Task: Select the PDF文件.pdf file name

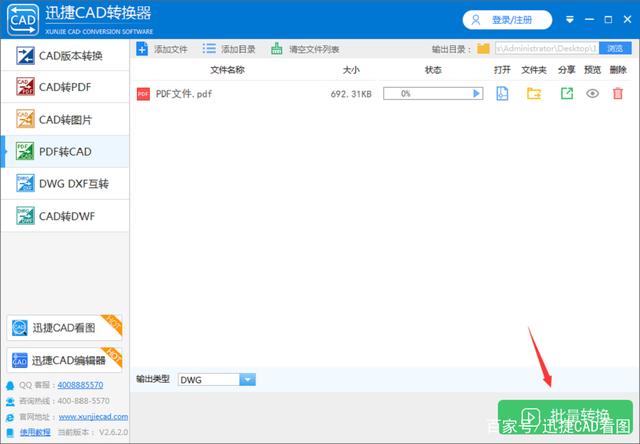Action: 184,94
